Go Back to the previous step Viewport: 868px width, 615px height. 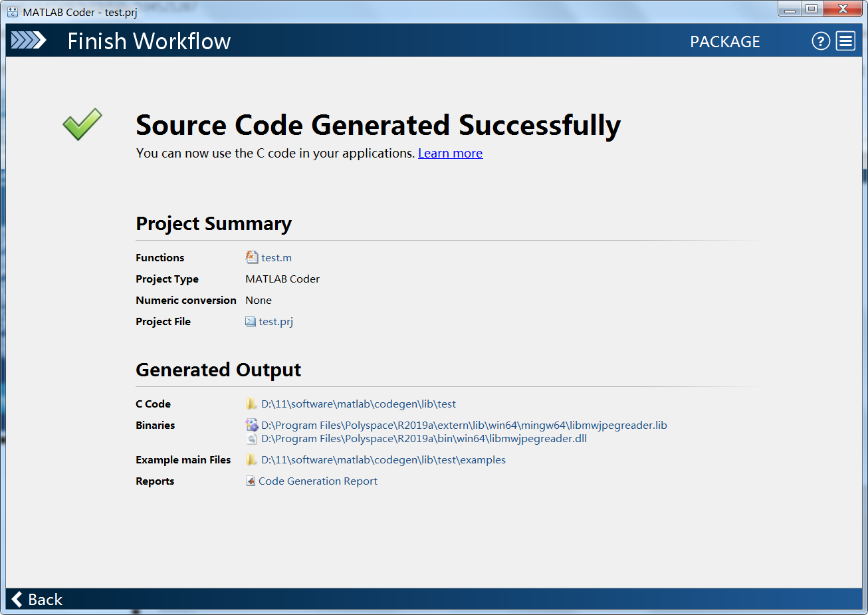tap(37, 599)
